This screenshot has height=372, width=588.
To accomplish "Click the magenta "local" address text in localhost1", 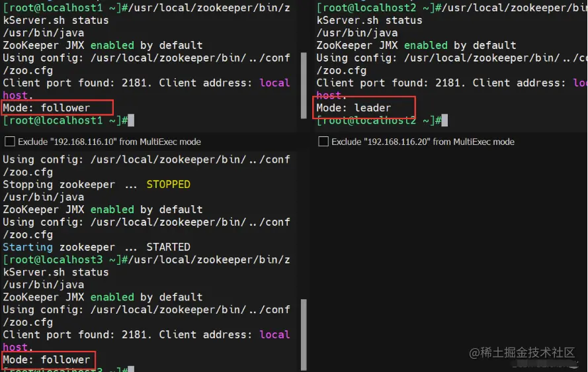I will pos(275,83).
